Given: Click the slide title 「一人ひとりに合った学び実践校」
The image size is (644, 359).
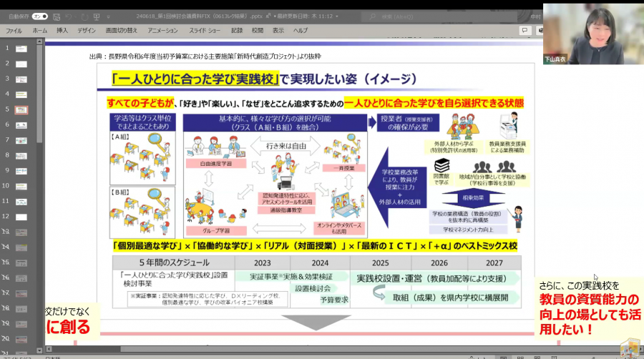Looking at the screenshot, I should 195,79.
